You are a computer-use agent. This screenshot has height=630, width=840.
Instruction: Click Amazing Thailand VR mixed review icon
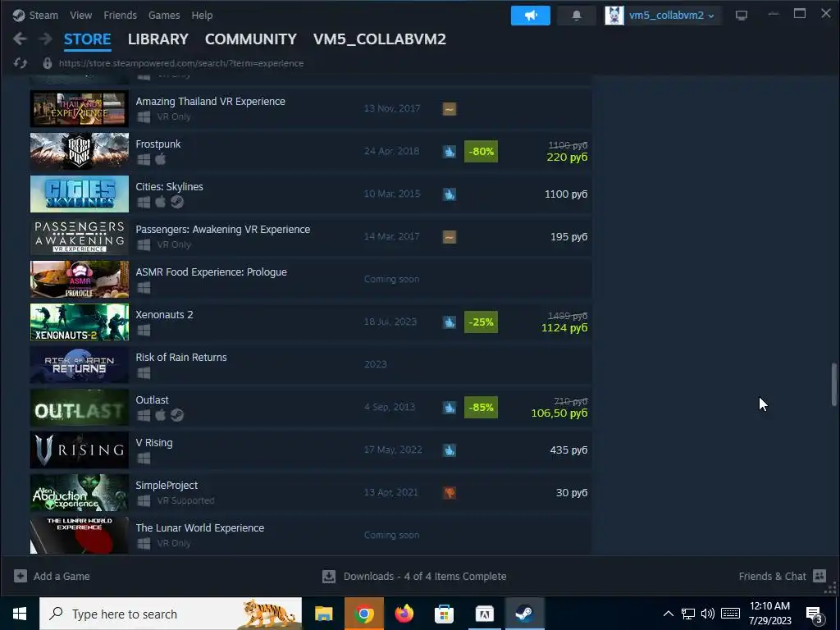(x=449, y=109)
